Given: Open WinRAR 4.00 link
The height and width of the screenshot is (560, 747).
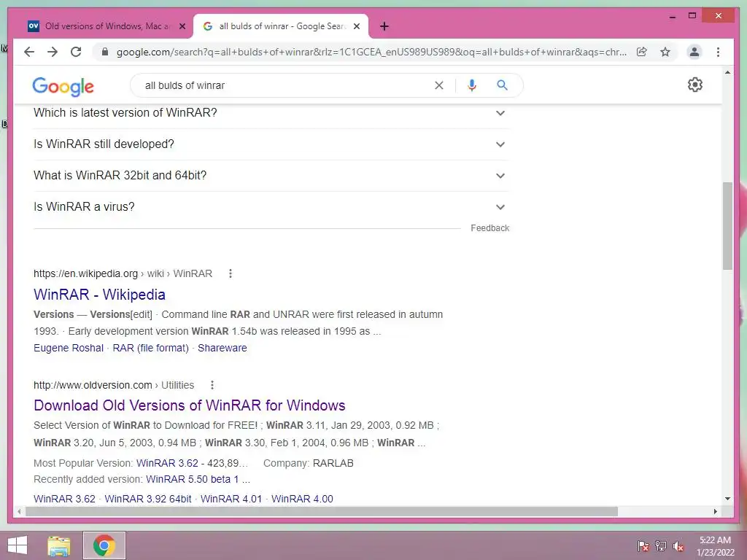Looking at the screenshot, I should [x=302, y=499].
